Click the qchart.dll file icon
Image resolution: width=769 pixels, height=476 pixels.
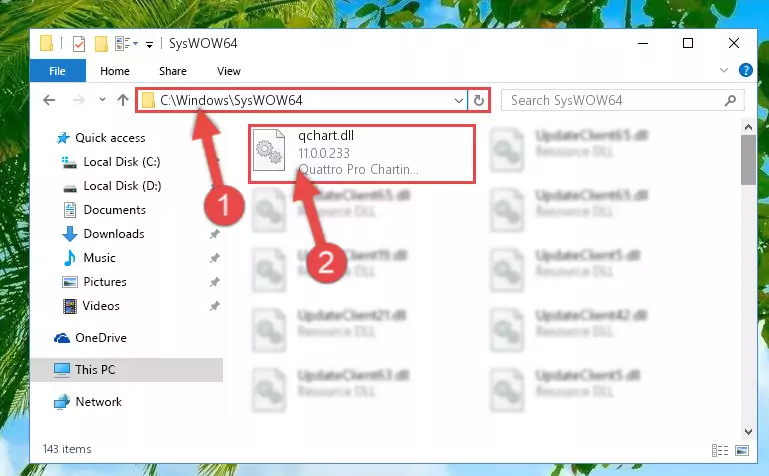(x=269, y=150)
